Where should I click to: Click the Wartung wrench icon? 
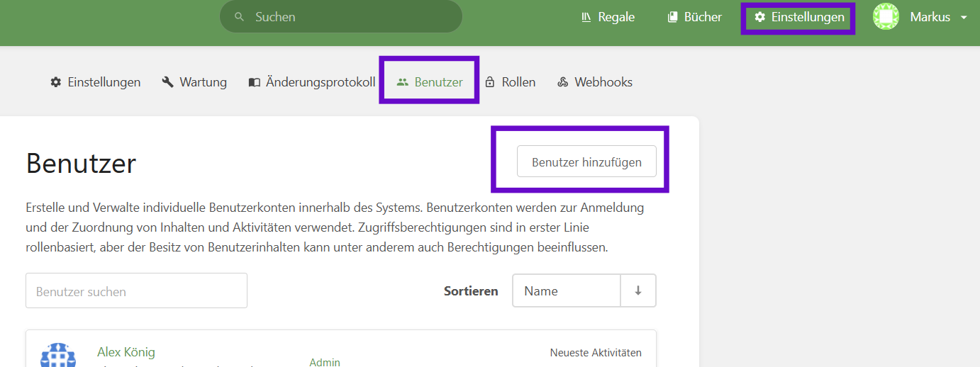168,82
